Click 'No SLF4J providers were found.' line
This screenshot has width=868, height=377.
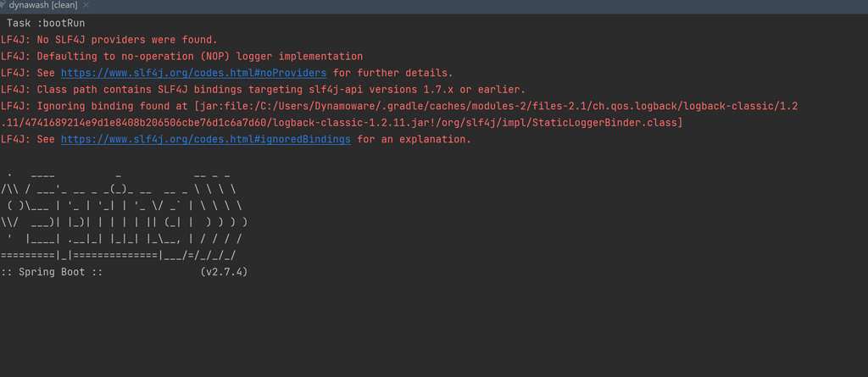click(109, 40)
